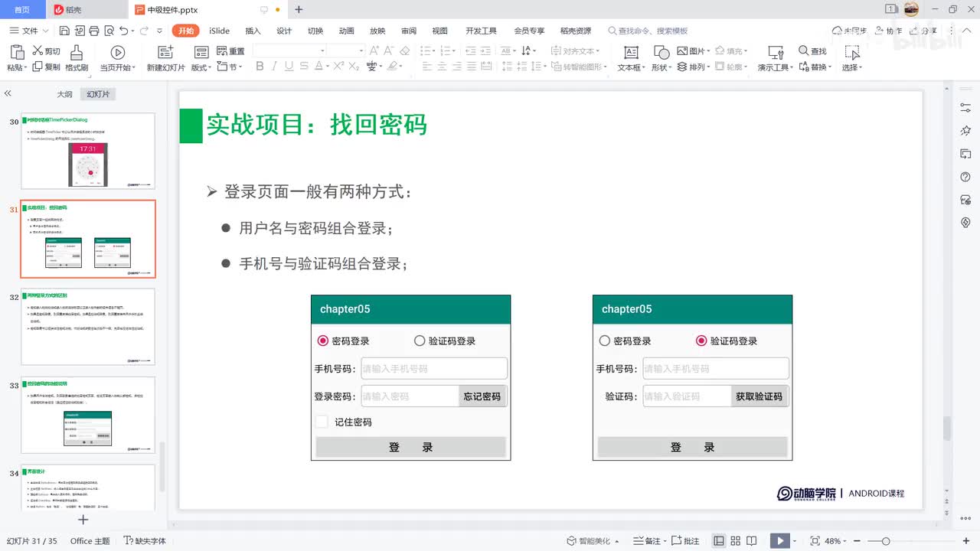Click the zoom slider handle
The width and height of the screenshot is (980, 551).
pyautogui.click(x=886, y=541)
